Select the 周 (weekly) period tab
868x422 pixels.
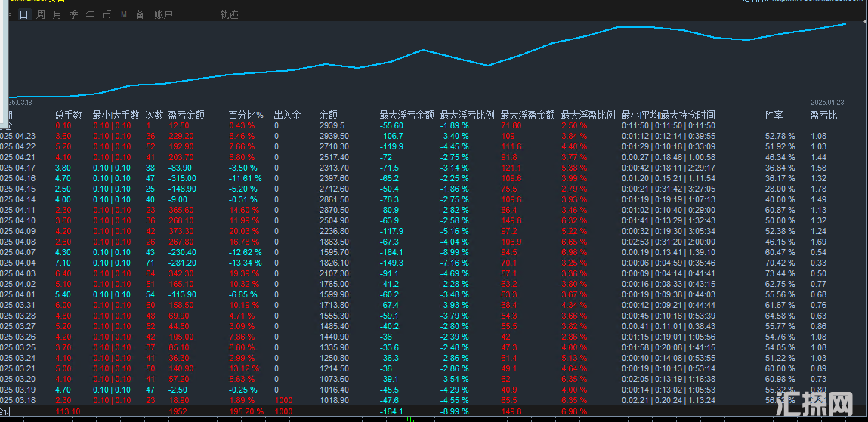[x=41, y=14]
